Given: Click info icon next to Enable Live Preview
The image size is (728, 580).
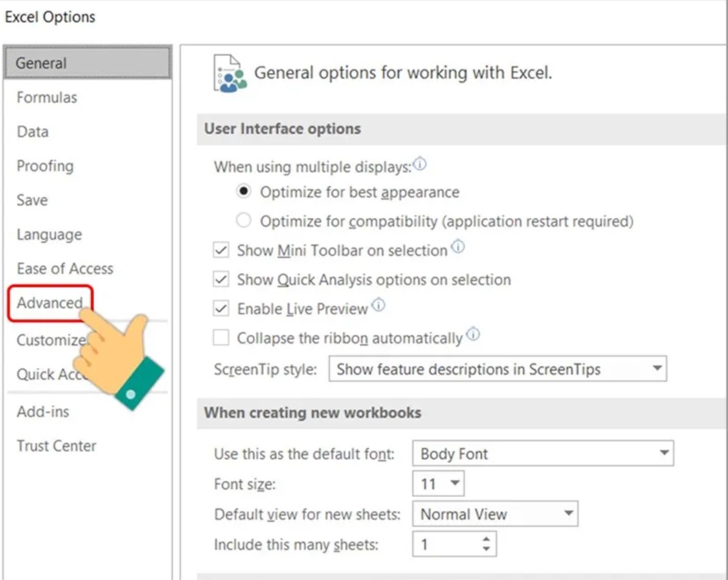Looking at the screenshot, I should [x=378, y=305].
